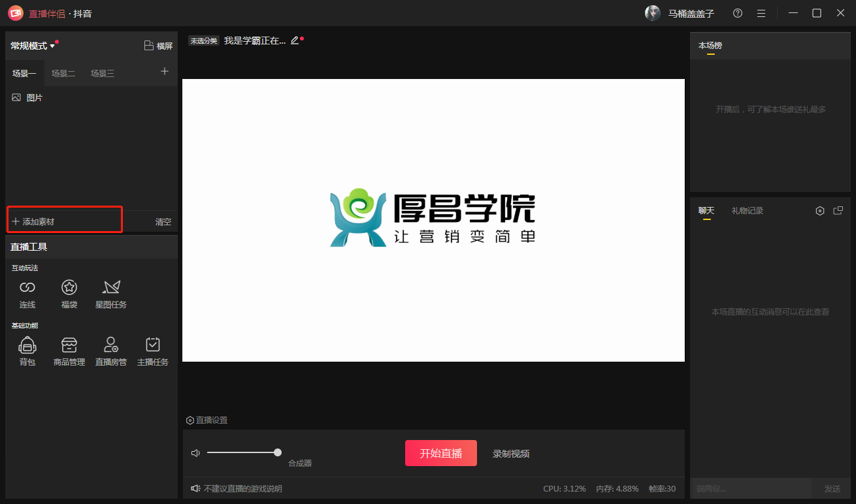
Task: Click stream title 我是学霸正在...
Action: [x=255, y=40]
